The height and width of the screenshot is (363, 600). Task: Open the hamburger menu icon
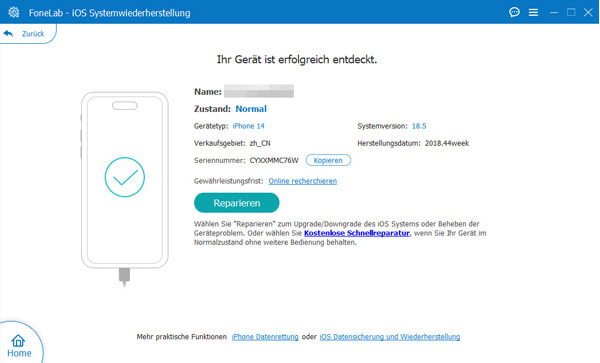(x=533, y=13)
